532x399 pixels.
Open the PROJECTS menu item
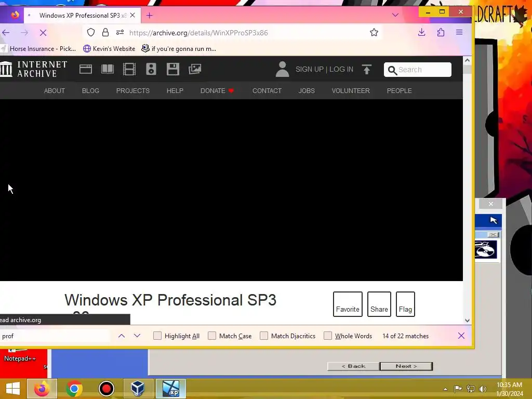132,90
